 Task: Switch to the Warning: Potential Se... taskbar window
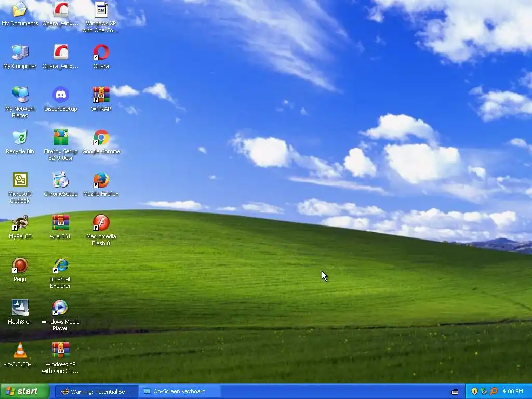click(96, 392)
